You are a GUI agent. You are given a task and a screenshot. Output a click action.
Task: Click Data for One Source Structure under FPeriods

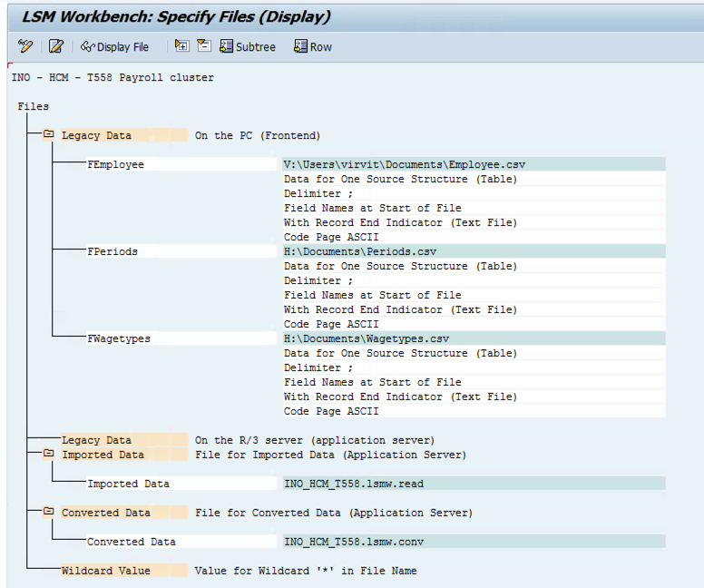(x=474, y=266)
